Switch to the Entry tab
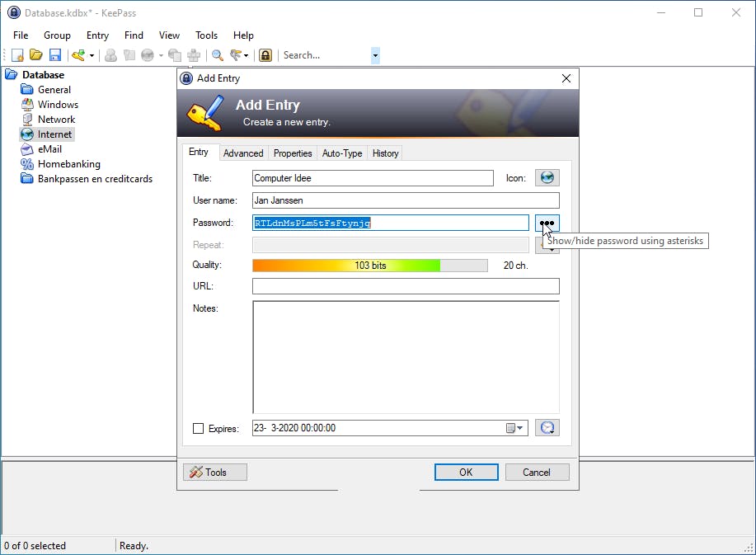 coord(199,152)
